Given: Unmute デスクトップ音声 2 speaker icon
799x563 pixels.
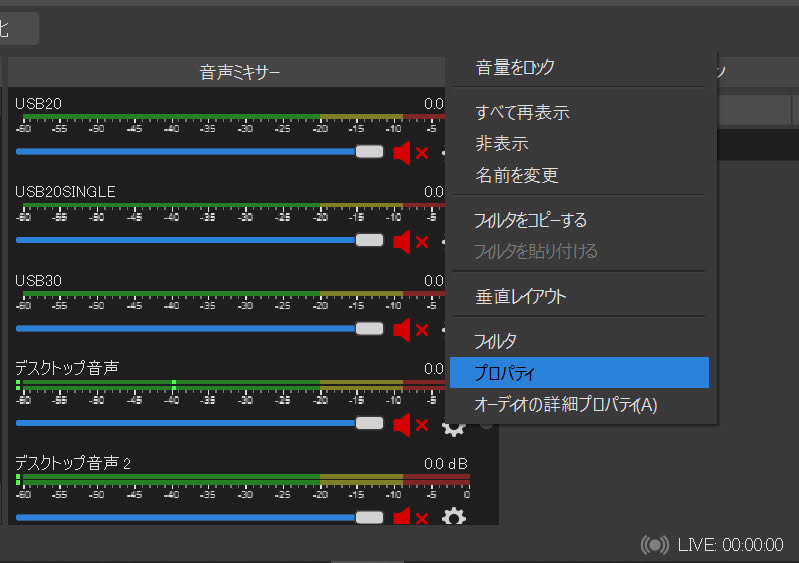Looking at the screenshot, I should pyautogui.click(x=411, y=516).
